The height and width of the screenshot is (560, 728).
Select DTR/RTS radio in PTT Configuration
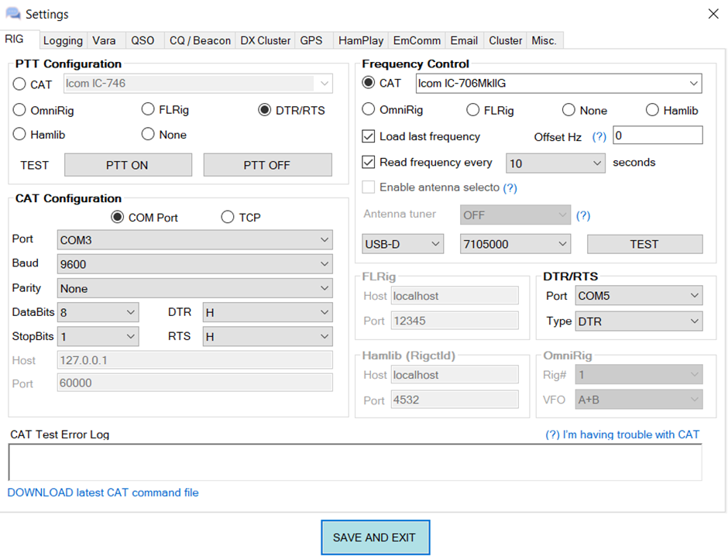[x=265, y=110]
